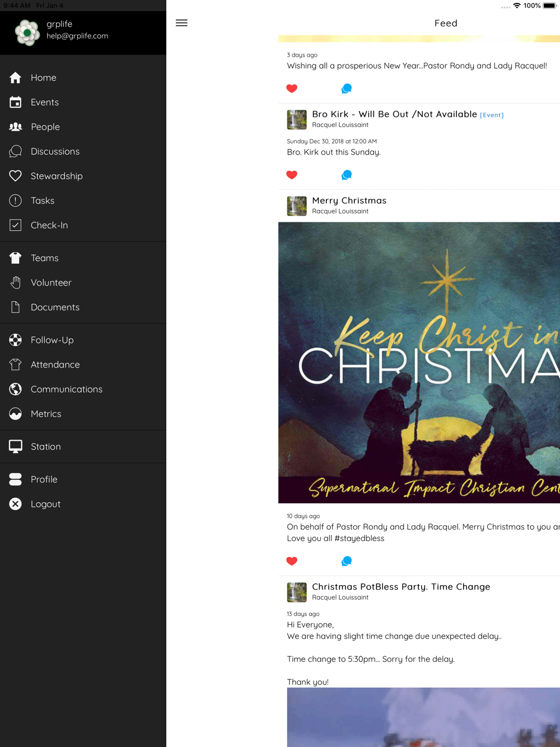Click the #stayedbless hashtag text line

coord(335,538)
